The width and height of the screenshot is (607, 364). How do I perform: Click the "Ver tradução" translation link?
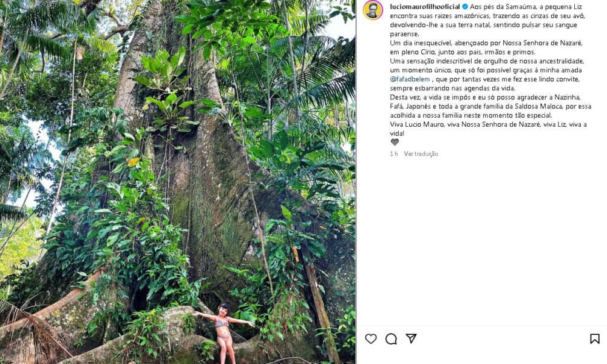pyautogui.click(x=421, y=154)
